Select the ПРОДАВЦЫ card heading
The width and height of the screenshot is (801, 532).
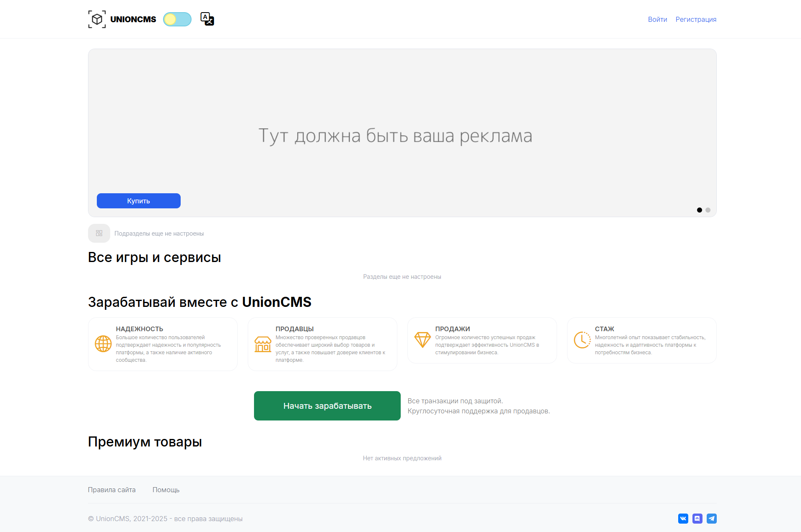(x=295, y=329)
